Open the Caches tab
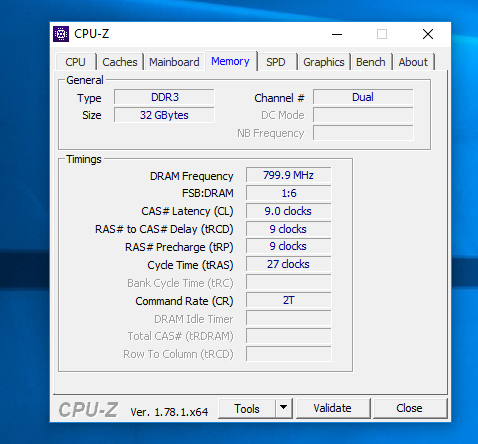This screenshot has width=478, height=444. [x=120, y=62]
